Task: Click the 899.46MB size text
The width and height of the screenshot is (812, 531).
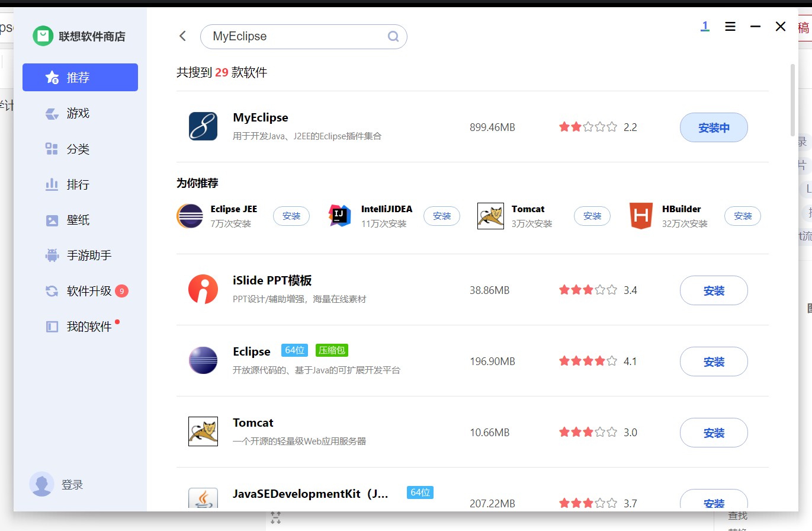Action: (x=493, y=127)
